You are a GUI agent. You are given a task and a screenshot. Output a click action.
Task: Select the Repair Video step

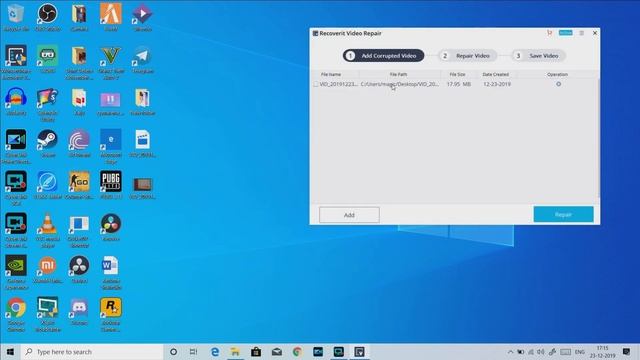(x=467, y=56)
